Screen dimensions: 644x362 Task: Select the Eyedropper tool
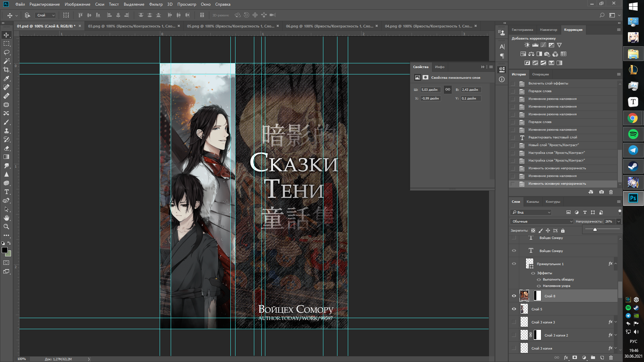6,78
